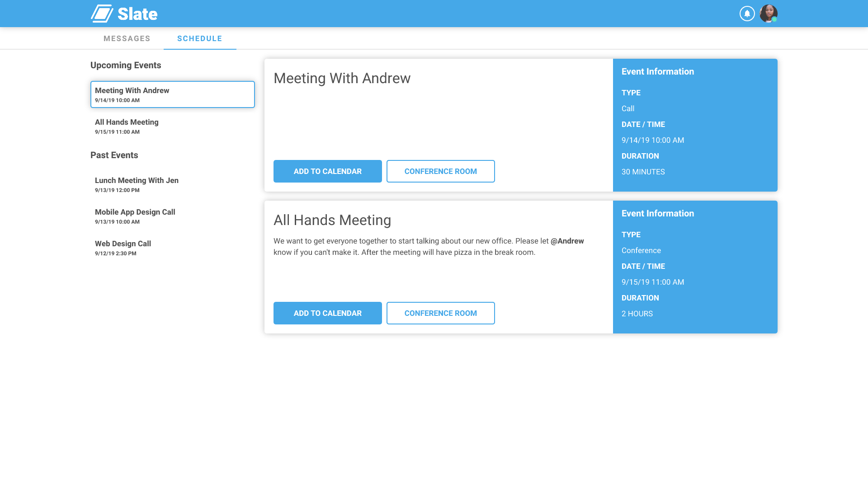Add All Hands Meeting to calendar
Viewport: 868px width, 488px height.
327,313
